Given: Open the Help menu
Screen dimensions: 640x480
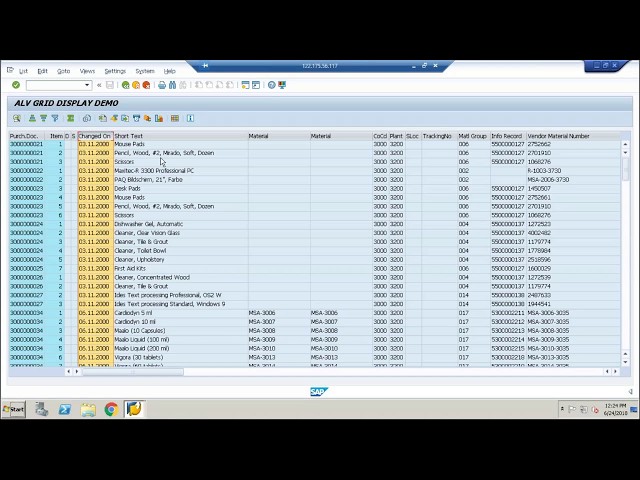Looking at the screenshot, I should tap(169, 71).
